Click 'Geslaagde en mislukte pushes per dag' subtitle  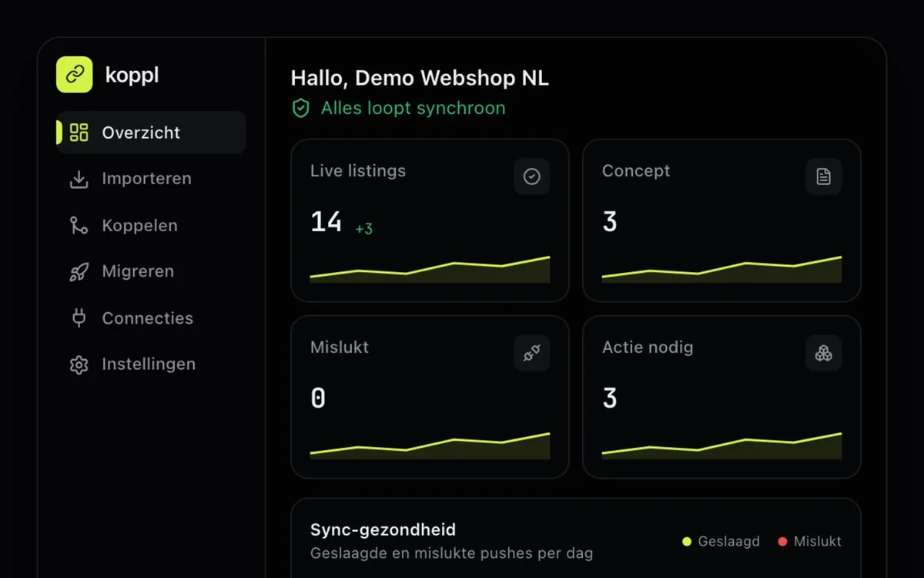[x=452, y=553]
